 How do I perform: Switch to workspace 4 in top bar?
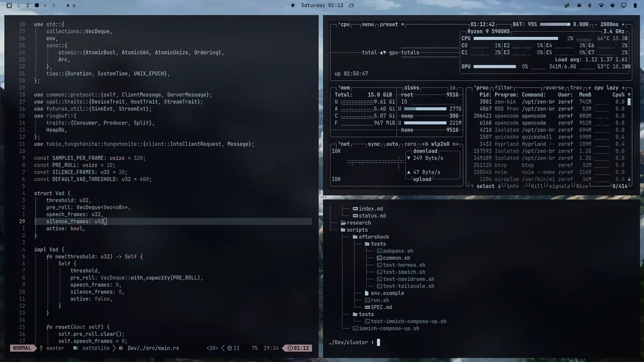(x=45, y=5)
